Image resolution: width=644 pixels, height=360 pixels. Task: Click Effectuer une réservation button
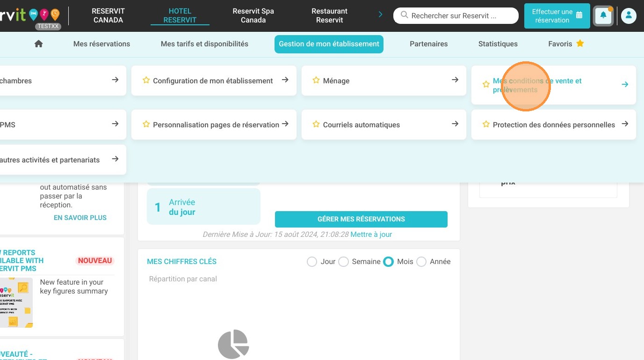click(x=557, y=16)
